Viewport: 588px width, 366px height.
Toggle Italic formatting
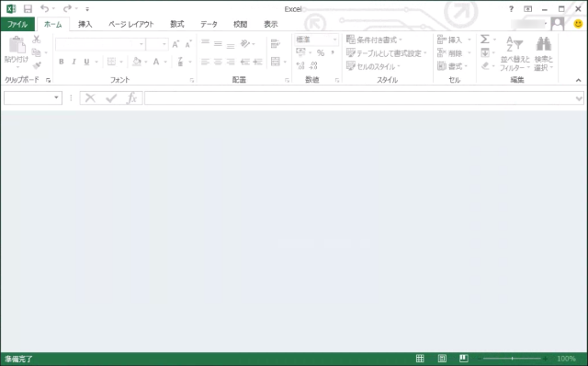73,62
